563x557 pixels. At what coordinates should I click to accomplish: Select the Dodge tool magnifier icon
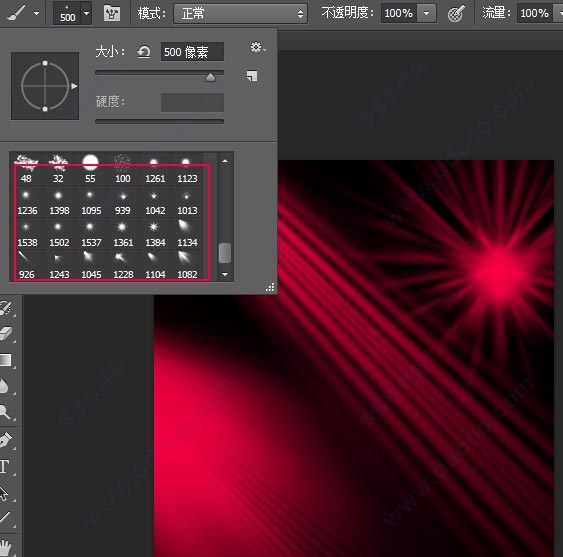[5, 412]
